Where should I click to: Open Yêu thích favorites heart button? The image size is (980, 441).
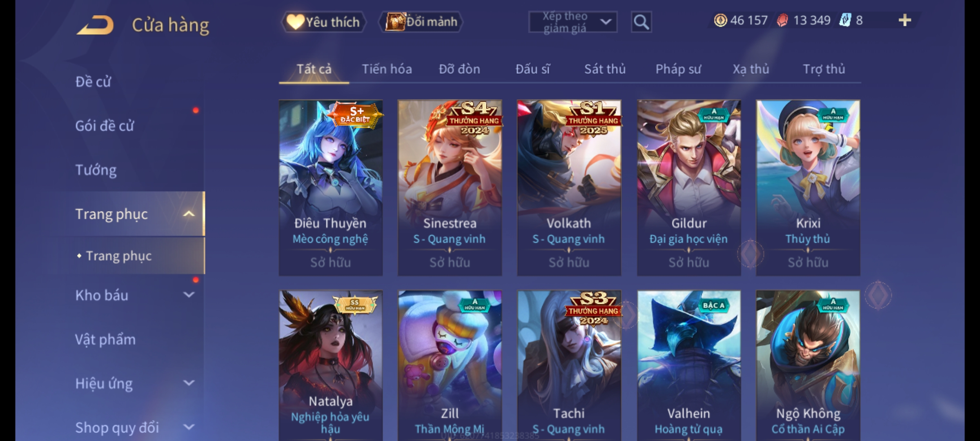(x=323, y=22)
